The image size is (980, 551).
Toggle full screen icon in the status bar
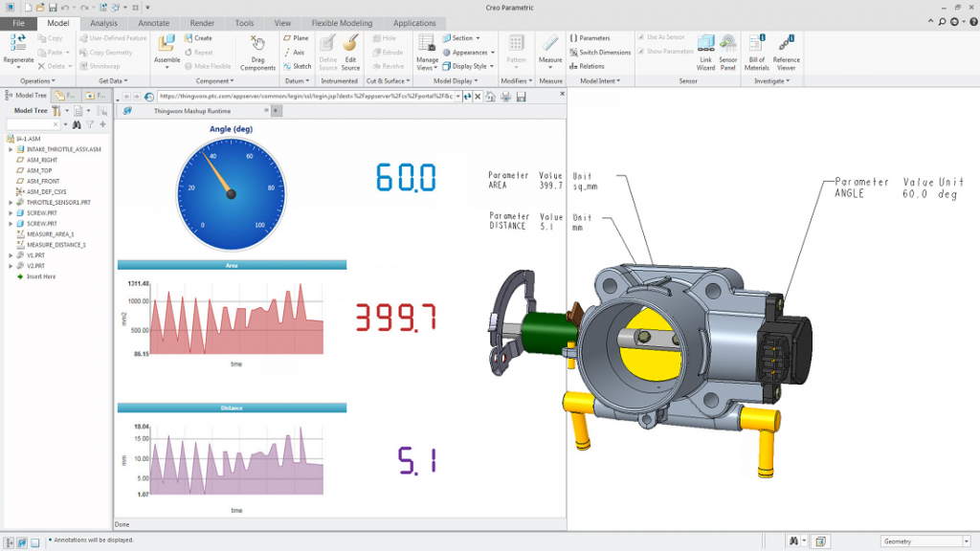pos(35,543)
